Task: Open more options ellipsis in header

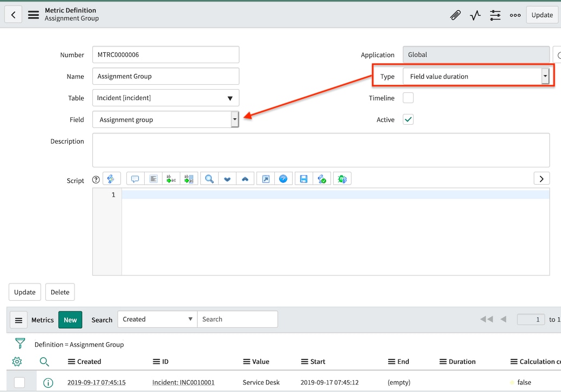Action: (515, 15)
